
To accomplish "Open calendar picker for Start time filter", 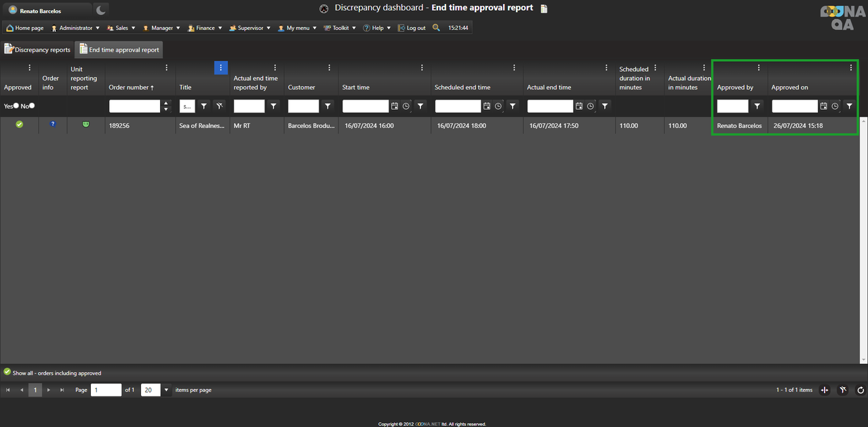I will pos(395,106).
